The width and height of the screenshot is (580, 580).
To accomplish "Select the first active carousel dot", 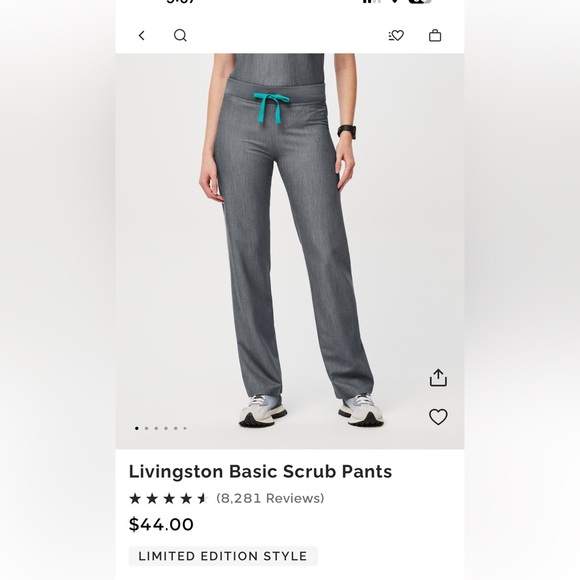I will (137, 428).
